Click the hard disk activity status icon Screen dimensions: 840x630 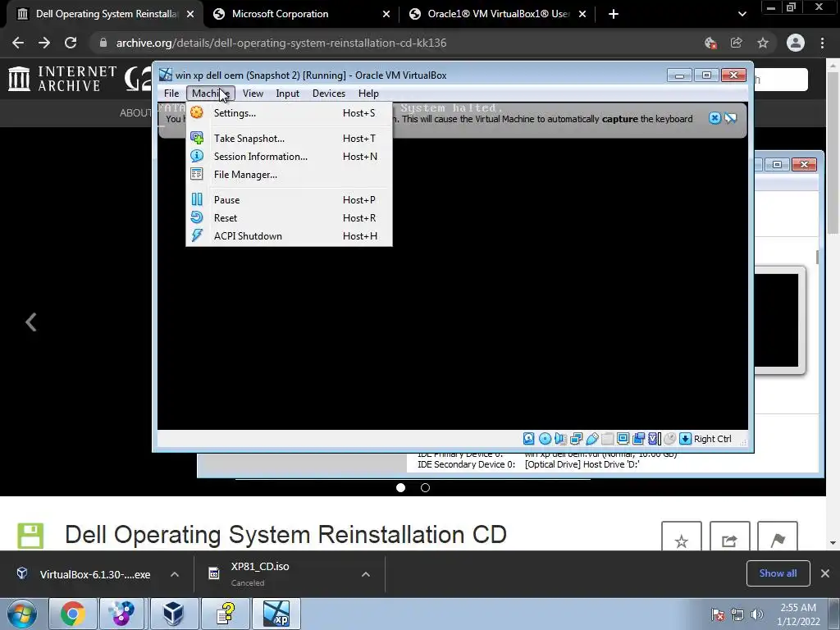click(529, 439)
